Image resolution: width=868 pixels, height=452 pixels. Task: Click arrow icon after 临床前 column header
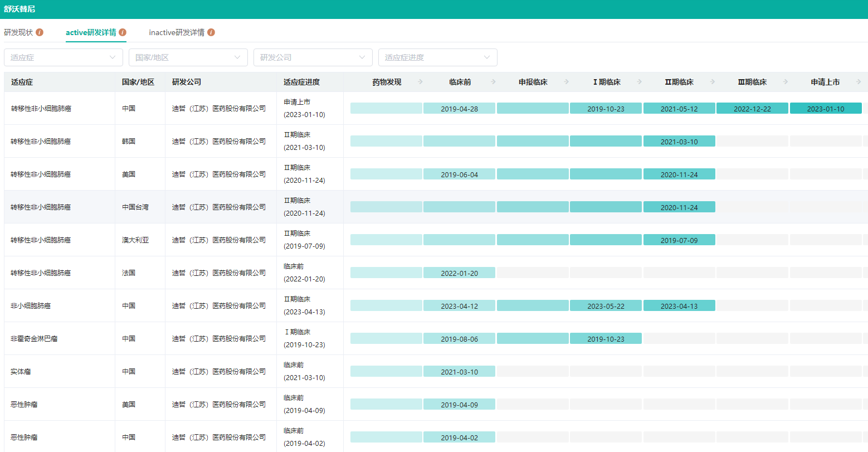point(494,82)
